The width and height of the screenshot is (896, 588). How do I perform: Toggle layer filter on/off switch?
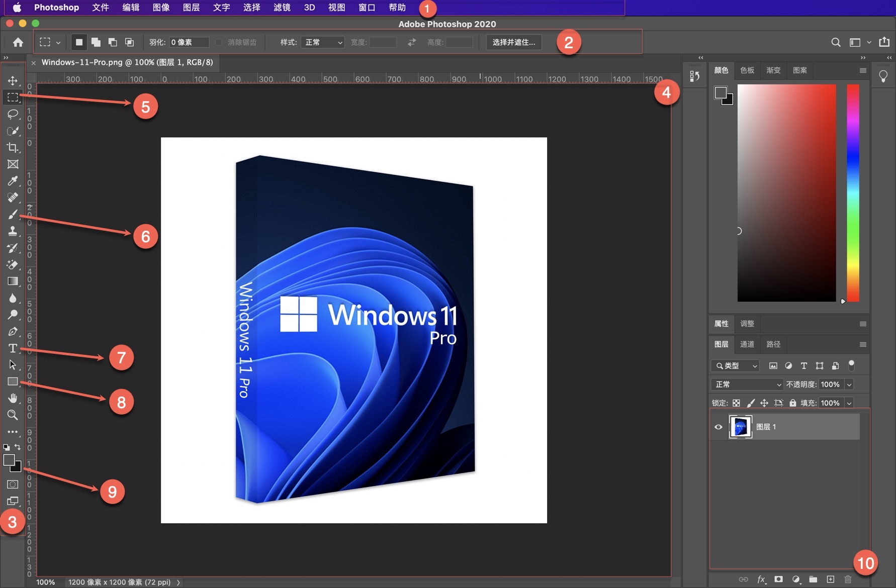(851, 365)
